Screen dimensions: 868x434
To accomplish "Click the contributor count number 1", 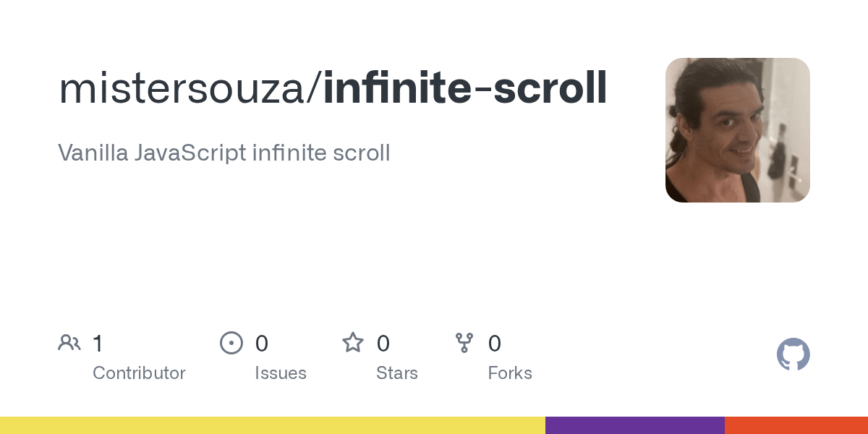I will (98, 344).
